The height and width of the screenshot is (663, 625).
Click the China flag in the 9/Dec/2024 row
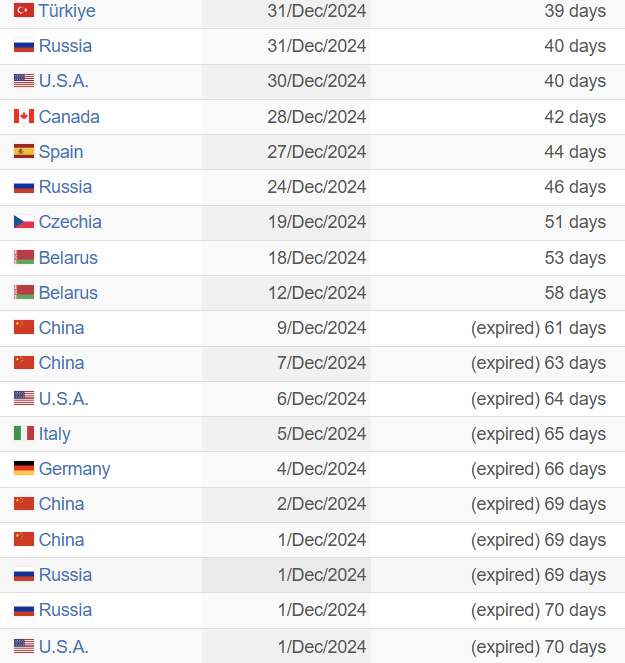[24, 328]
